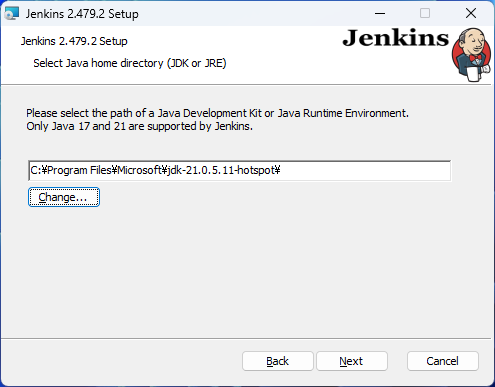The width and height of the screenshot is (495, 387).
Task: Click 'Select Java home directory (JDK or JRE)' heading
Action: [130, 63]
